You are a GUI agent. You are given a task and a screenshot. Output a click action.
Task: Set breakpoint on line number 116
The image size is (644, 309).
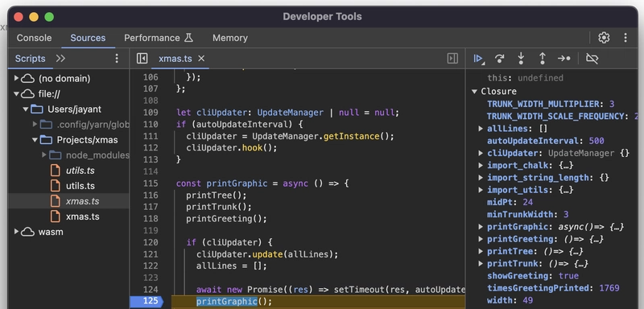pos(151,196)
